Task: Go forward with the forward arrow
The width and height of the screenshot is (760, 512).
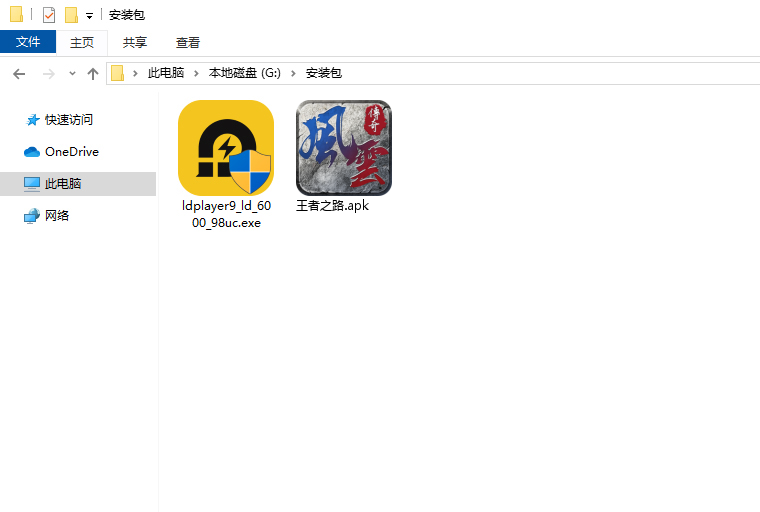Action: [x=48, y=74]
